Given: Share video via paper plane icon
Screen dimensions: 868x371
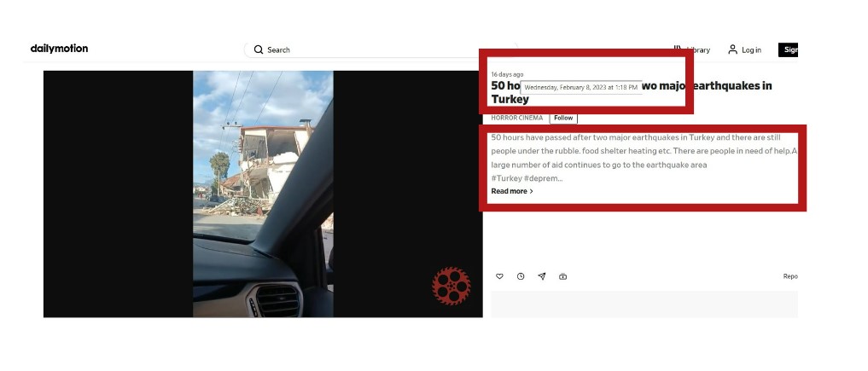Looking at the screenshot, I should [541, 276].
